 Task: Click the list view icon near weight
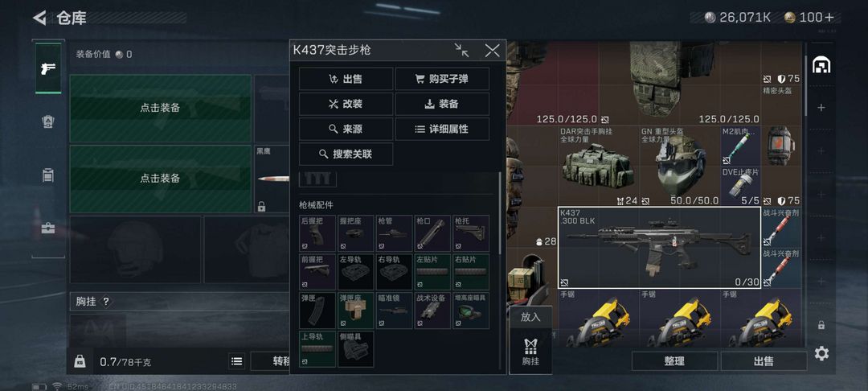236,362
